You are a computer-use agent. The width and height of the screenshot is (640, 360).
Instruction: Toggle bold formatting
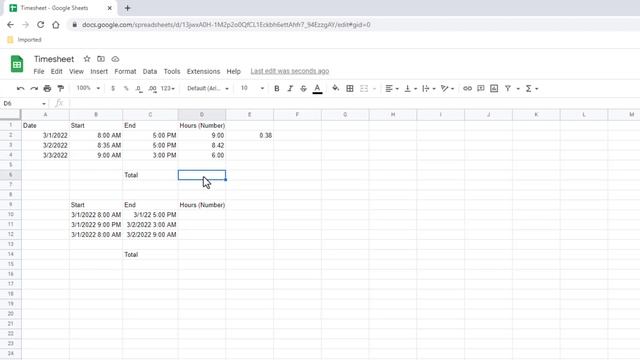(x=277, y=89)
